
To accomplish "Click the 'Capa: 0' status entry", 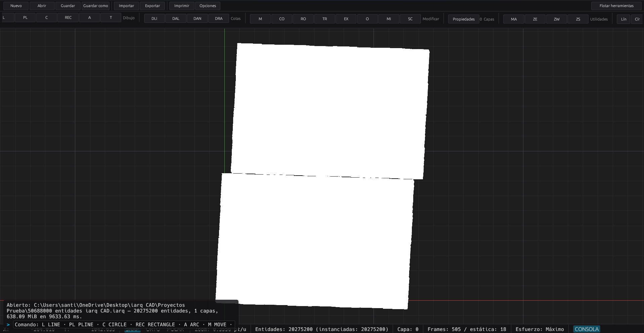I will (408, 329).
